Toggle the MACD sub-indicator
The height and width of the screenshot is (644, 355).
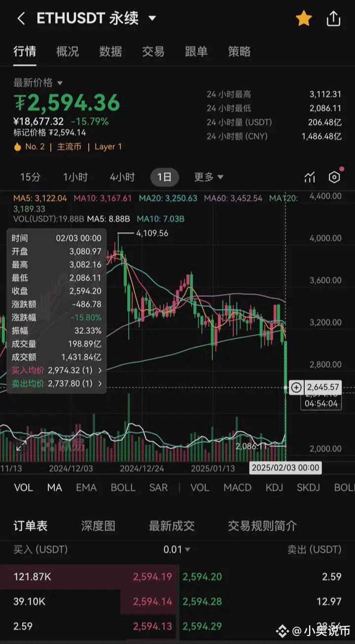click(x=238, y=487)
